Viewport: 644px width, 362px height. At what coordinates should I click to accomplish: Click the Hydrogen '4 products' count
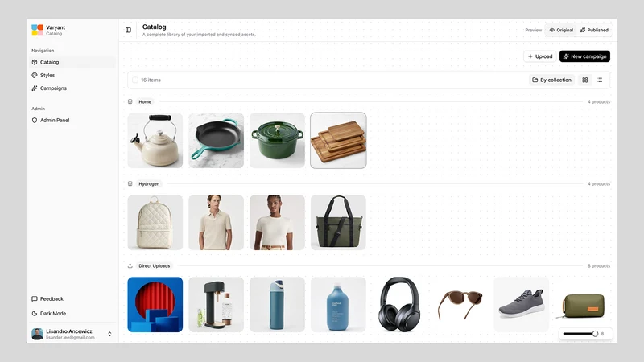click(x=598, y=184)
